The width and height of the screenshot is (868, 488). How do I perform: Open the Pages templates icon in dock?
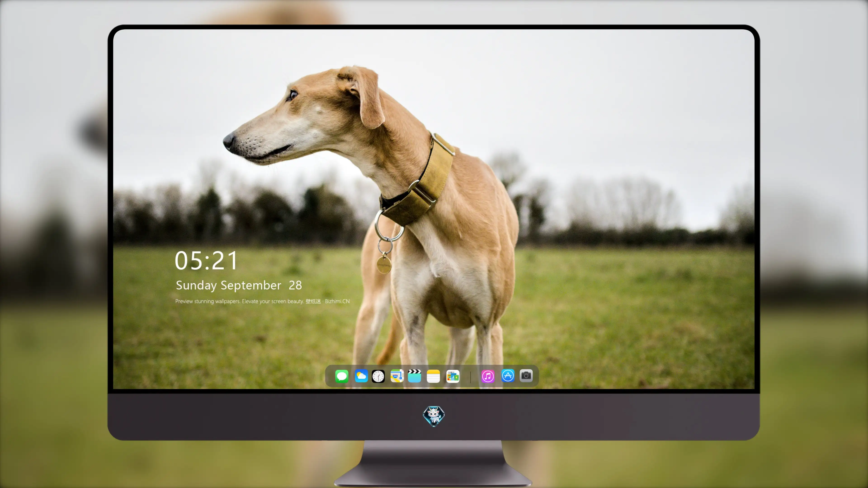point(453,376)
